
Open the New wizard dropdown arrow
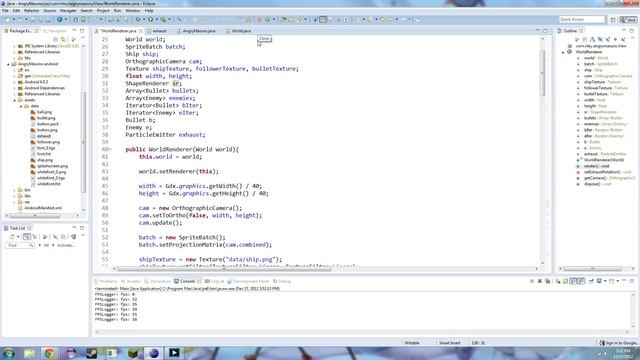(x=14, y=19)
